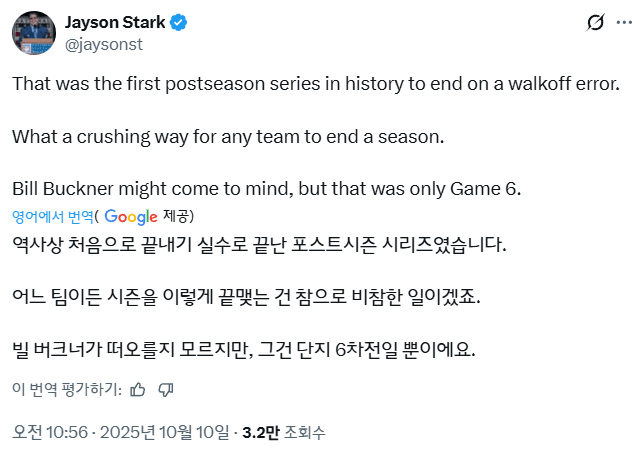Open the 오전 10:56 timestamp link
The image size is (644, 454).
pyautogui.click(x=52, y=433)
